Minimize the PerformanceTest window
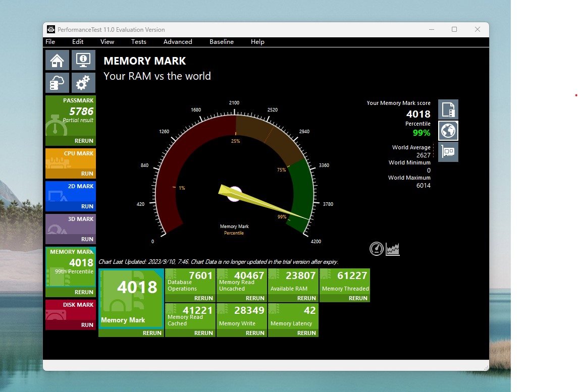 coord(431,29)
